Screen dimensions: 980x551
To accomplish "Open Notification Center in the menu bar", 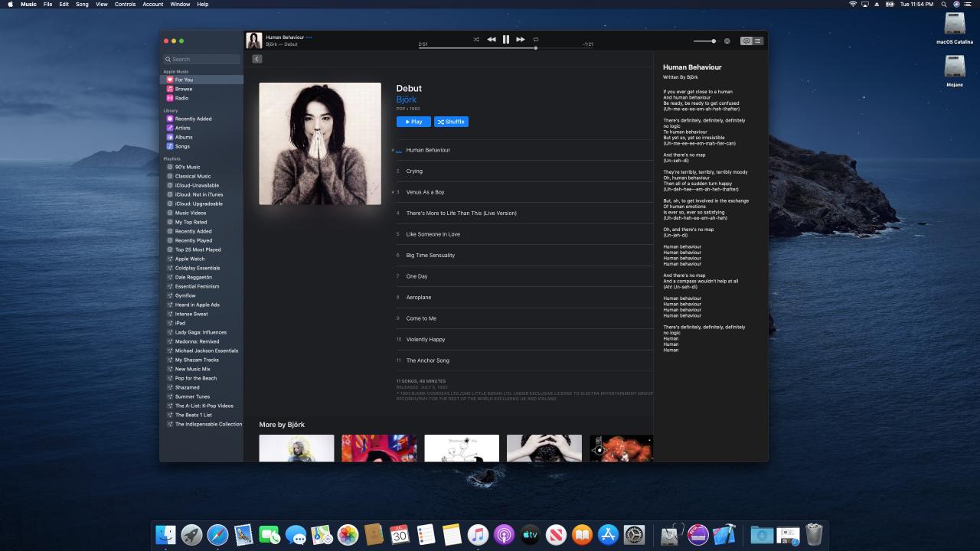I will click(x=969, y=4).
